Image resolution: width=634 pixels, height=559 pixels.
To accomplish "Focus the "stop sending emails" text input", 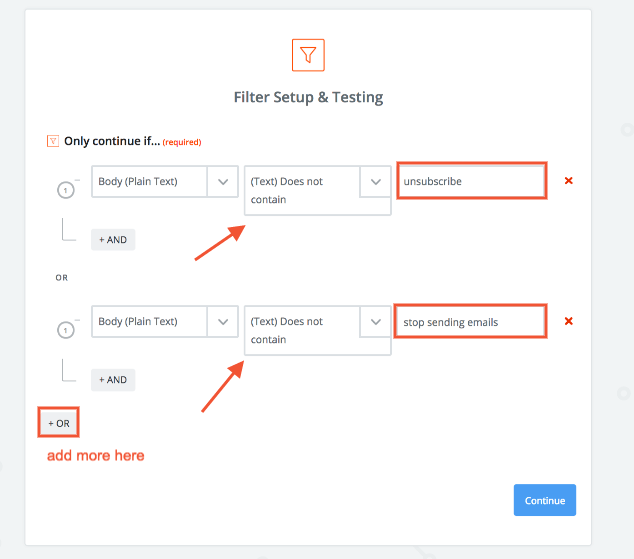I will (471, 321).
